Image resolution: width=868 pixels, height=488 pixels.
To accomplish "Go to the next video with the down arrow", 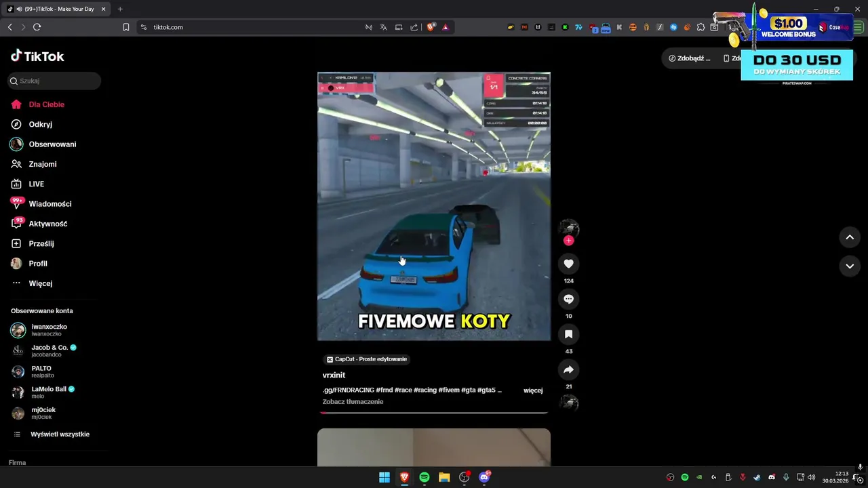I will pos(850,266).
